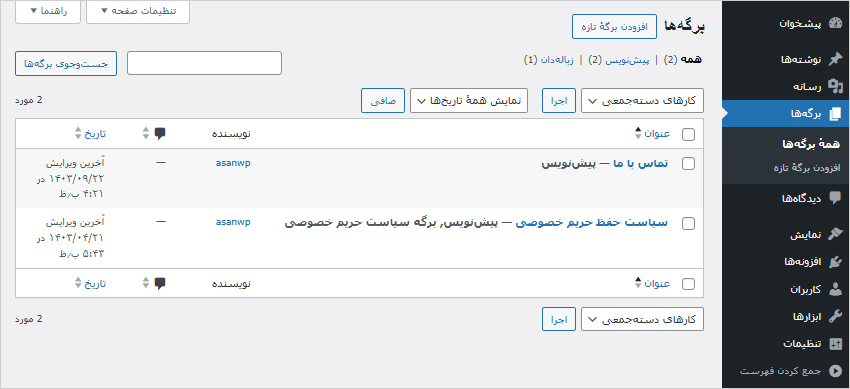Click the Posts (نوشته‌ها) pin icon

835,59
